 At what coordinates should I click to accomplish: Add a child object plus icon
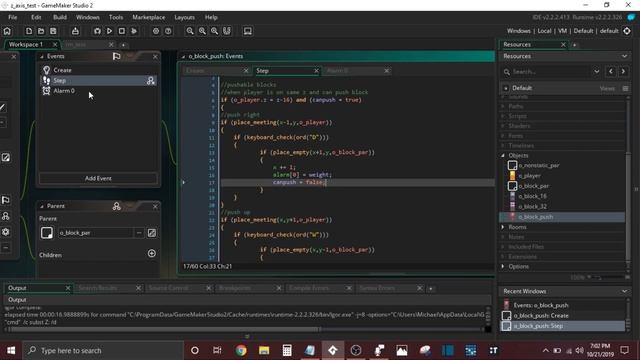coord(151,253)
